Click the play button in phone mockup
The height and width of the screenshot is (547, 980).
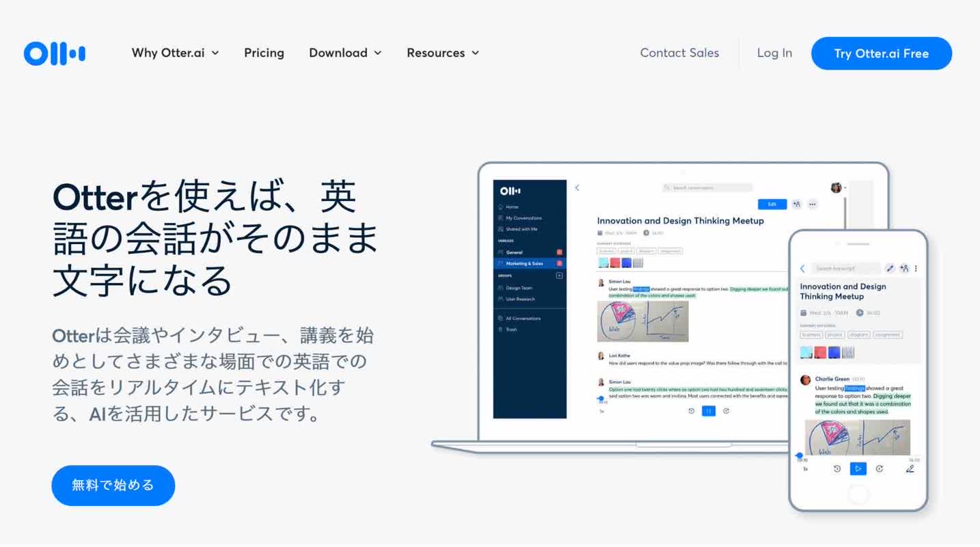[858, 468]
